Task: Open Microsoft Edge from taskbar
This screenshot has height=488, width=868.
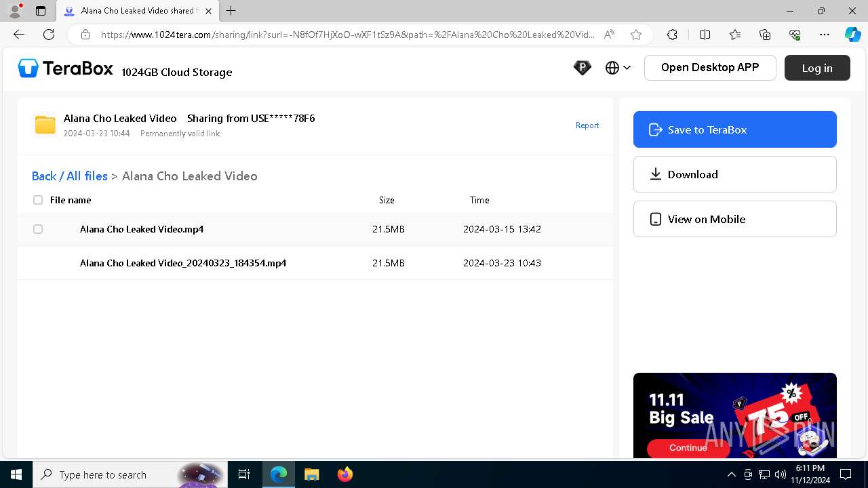Action: [279, 474]
